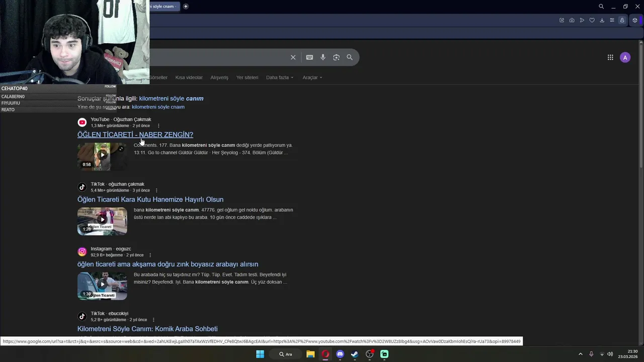This screenshot has width=644, height=362.
Task: Open a new browser tab
Action: 186,7
